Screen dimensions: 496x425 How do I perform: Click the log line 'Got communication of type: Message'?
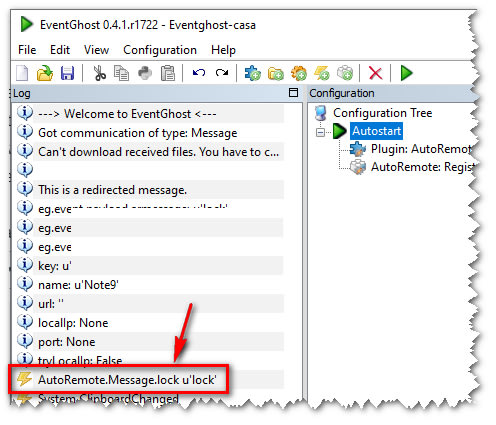pos(138,133)
